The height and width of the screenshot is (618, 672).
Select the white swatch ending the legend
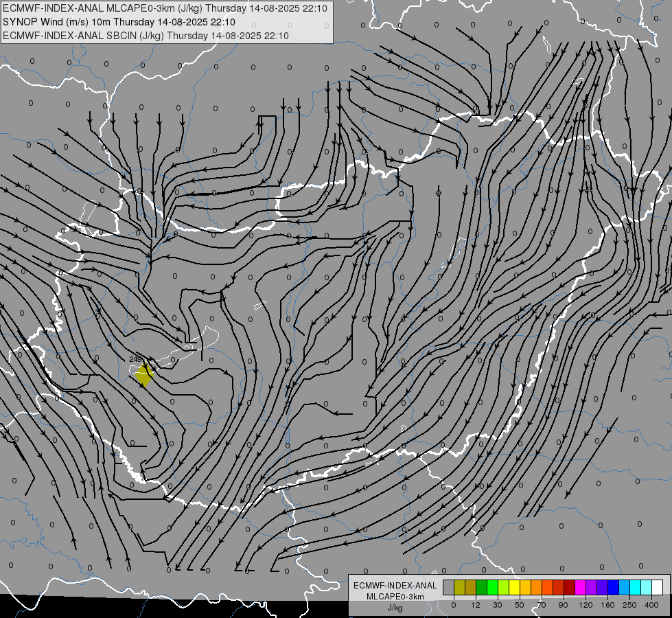coord(657,587)
